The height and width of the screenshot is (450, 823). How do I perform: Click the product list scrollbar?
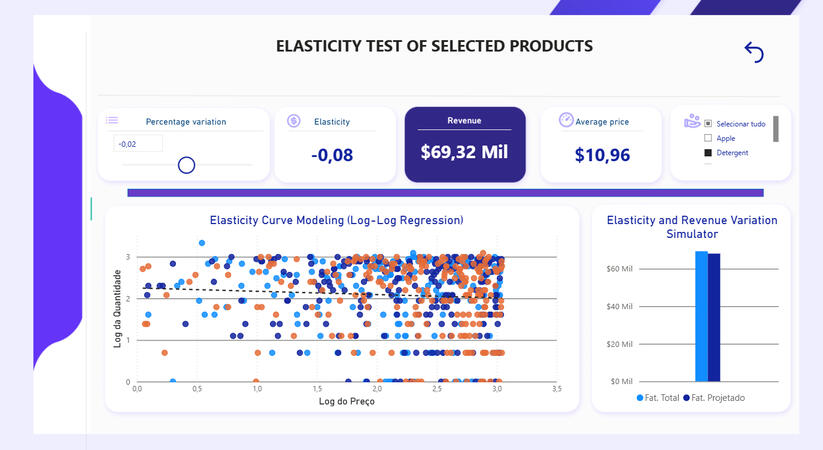[775, 130]
